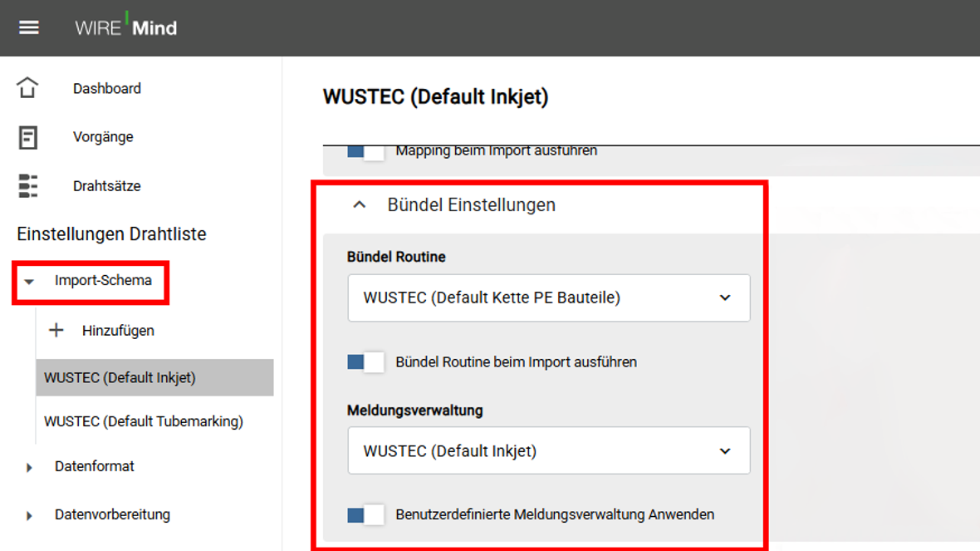
Task: Select WUSTEC (Default Tubemarking) schema
Action: click(144, 421)
